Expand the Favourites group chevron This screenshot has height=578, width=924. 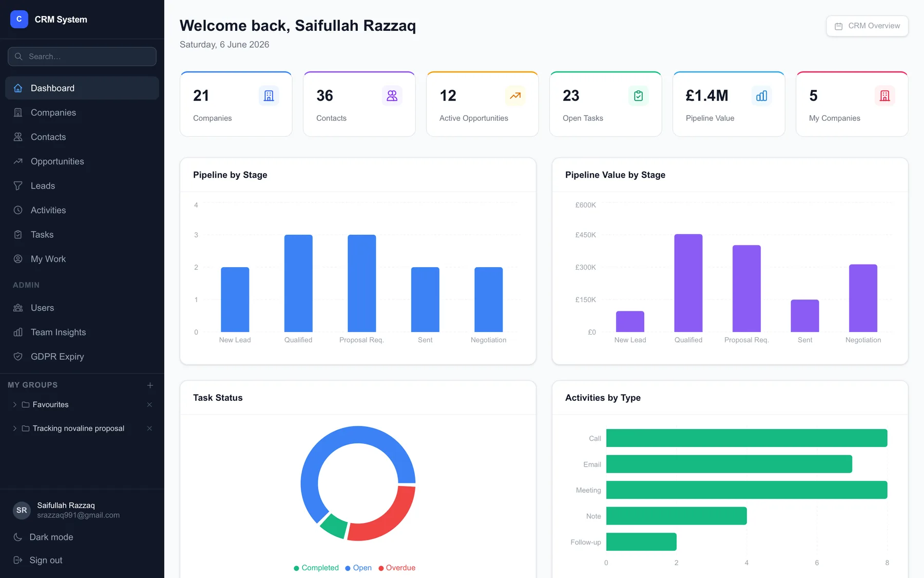[x=14, y=405]
